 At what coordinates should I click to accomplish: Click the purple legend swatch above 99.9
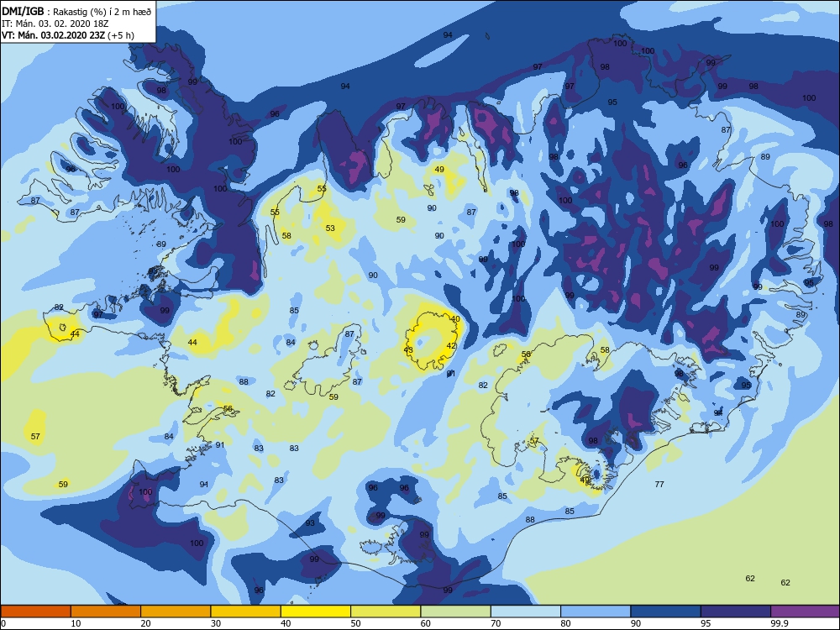[806, 612]
